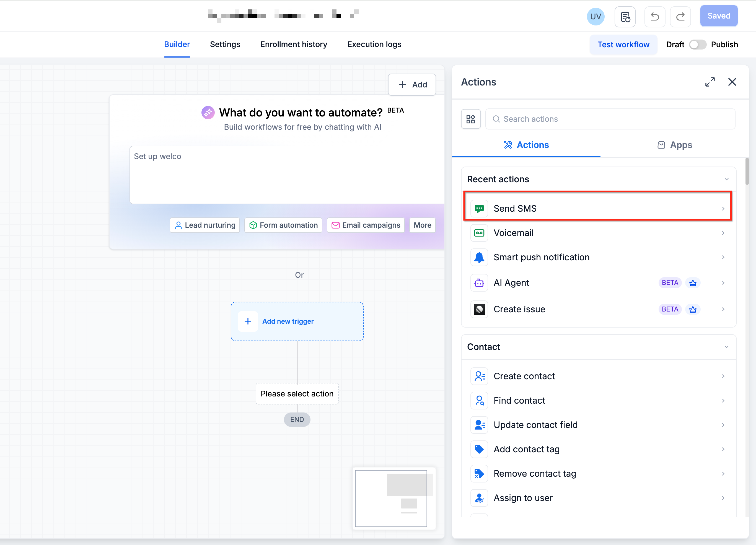756x545 pixels.
Task: Click the premium crown badge on Create issue
Action: click(693, 309)
